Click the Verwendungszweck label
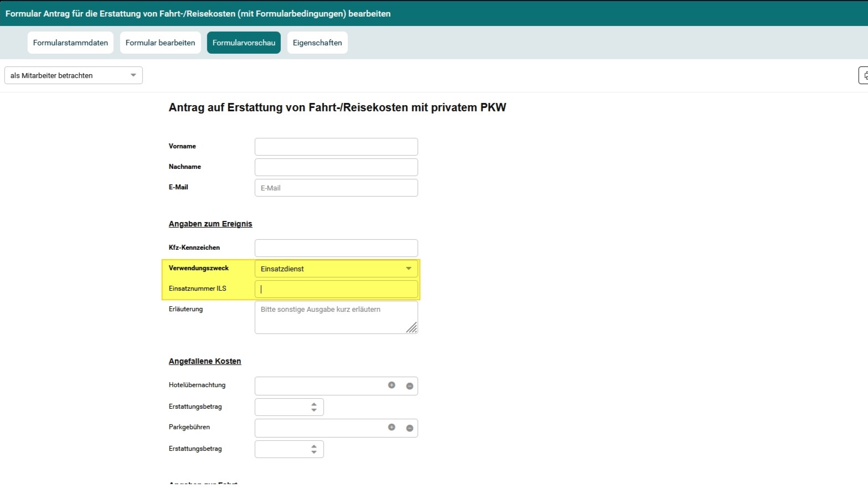Image resolution: width=868 pixels, height=488 pixels. coord(199,268)
